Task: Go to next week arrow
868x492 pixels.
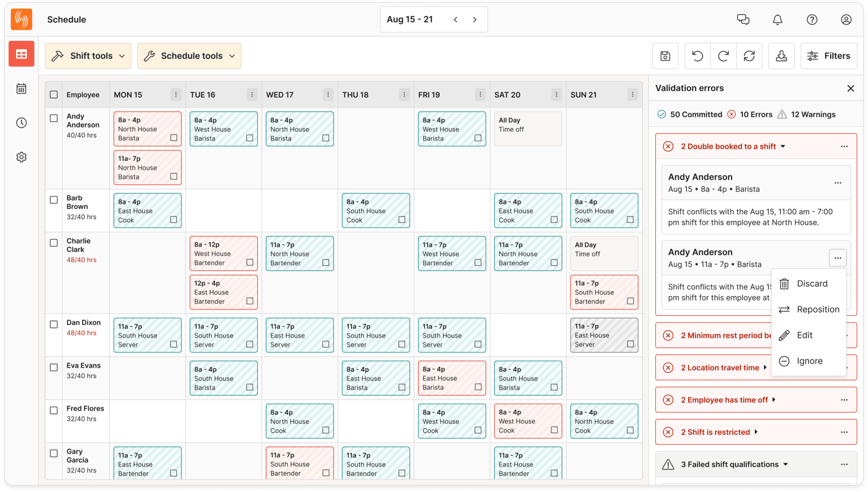Action: [x=475, y=20]
